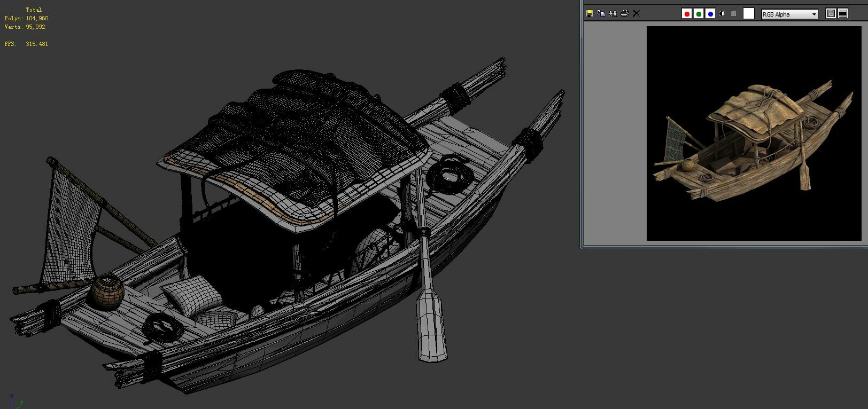Clear the rendered image with X icon
Image resolution: width=868 pixels, height=409 pixels.
636,13
